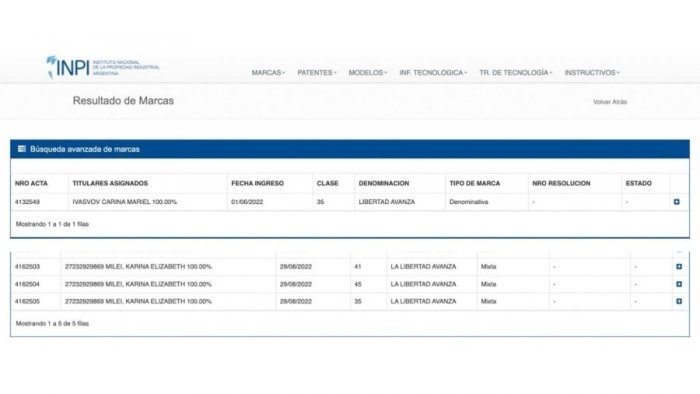700x394 pixels.
Task: Click the LIBERTAD AVANZA denomination cell
Action: (x=387, y=202)
